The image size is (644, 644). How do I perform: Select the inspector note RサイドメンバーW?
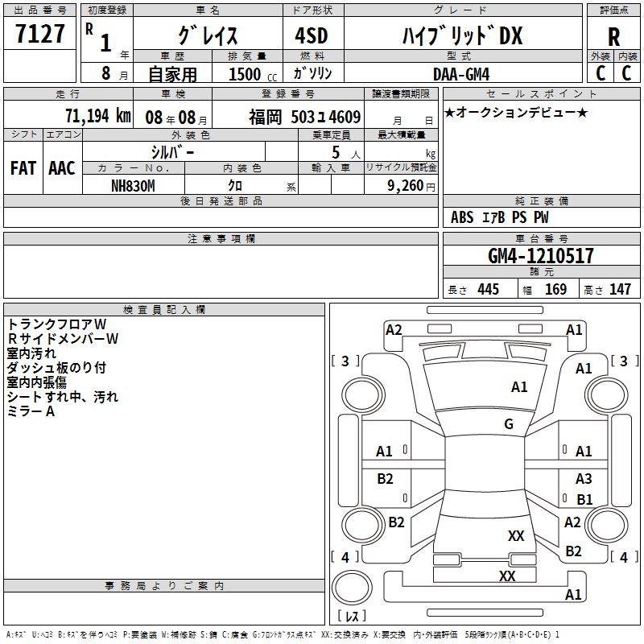[x=63, y=338]
